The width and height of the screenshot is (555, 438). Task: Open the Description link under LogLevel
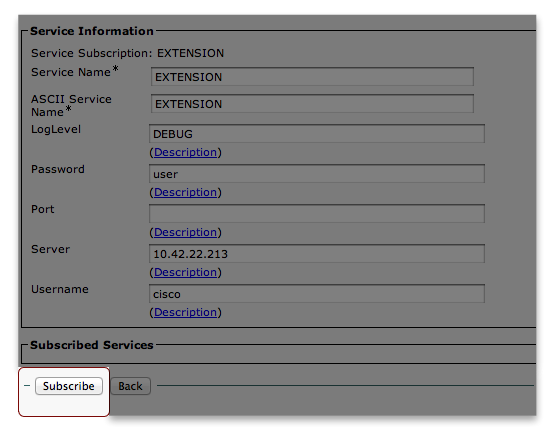185,152
